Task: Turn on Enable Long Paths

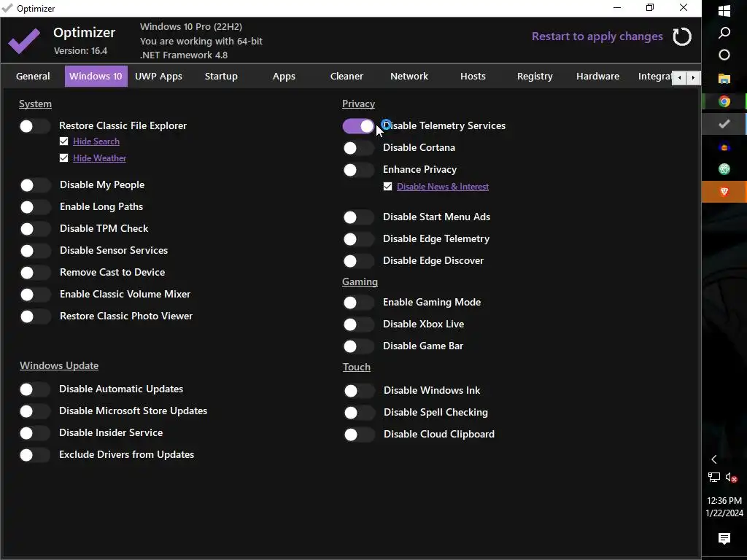Action: coord(35,206)
